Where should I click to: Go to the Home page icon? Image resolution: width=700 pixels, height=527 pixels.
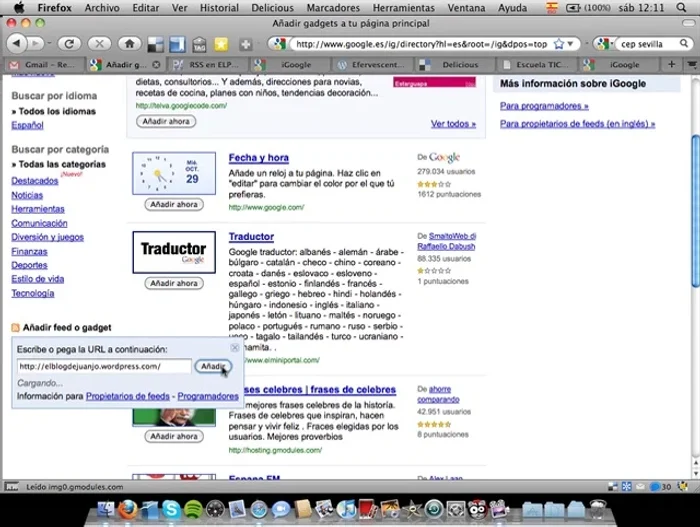click(128, 44)
